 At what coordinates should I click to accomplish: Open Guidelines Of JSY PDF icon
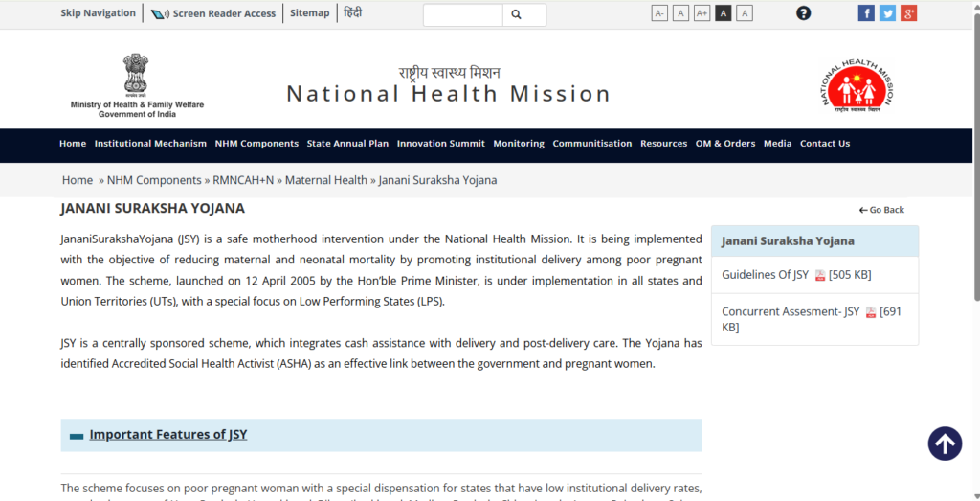click(x=820, y=276)
